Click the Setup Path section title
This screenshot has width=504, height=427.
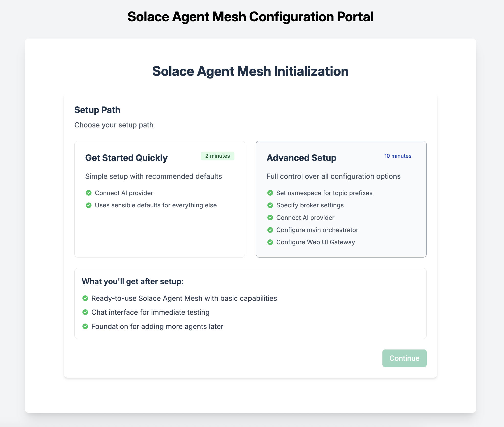pyautogui.click(x=97, y=110)
